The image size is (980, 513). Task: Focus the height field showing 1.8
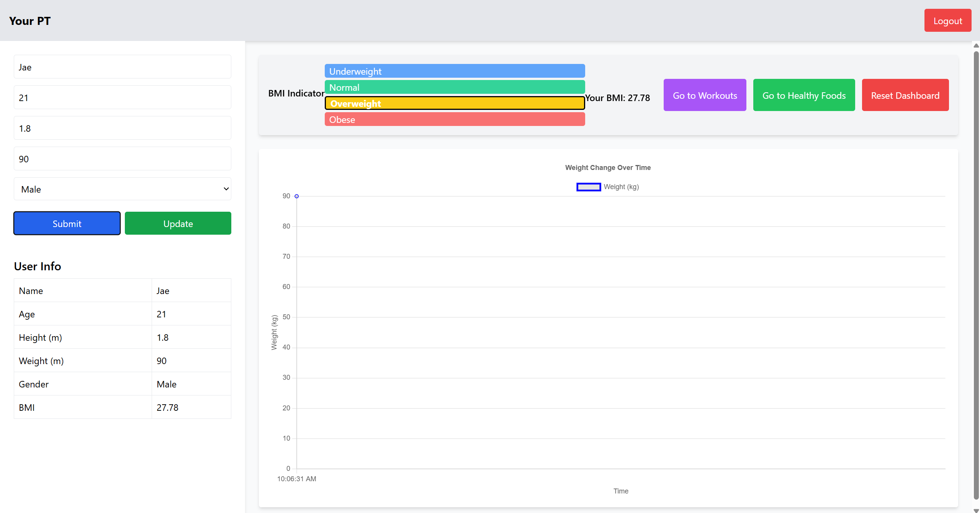tap(122, 128)
